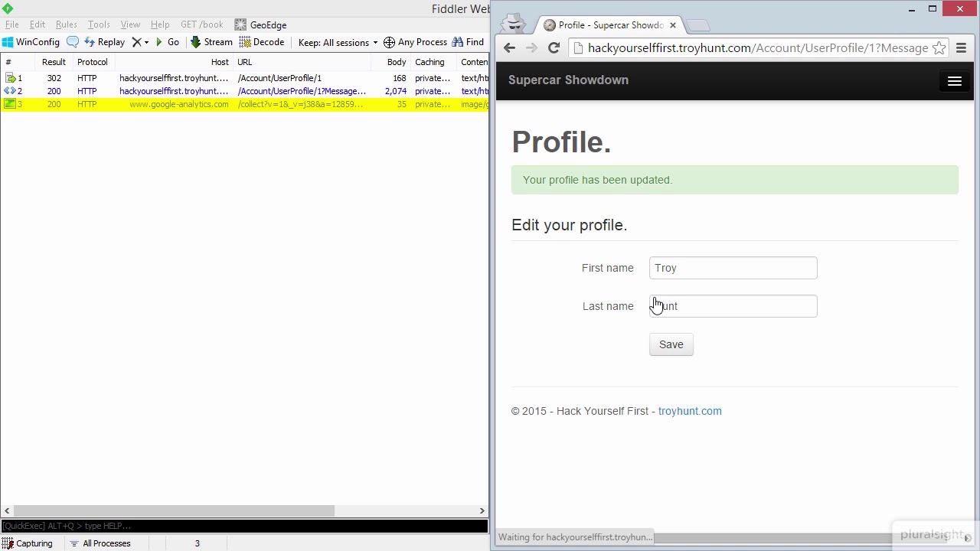Click the Supercar Showdown brand link
980x551 pixels.
568,80
